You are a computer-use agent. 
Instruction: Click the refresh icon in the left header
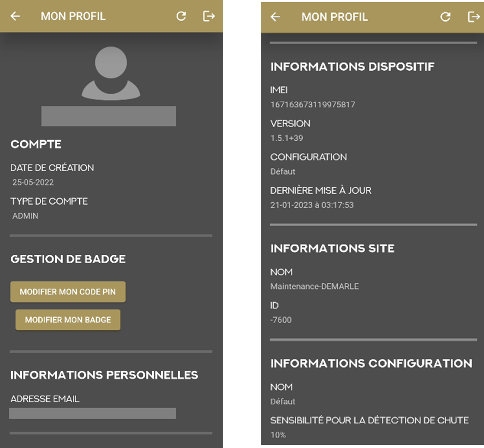pyautogui.click(x=181, y=16)
